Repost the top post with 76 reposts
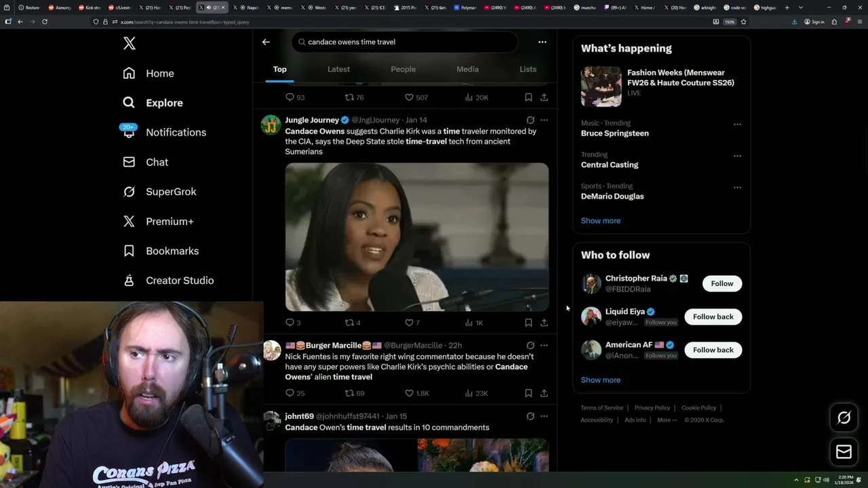 [355, 98]
